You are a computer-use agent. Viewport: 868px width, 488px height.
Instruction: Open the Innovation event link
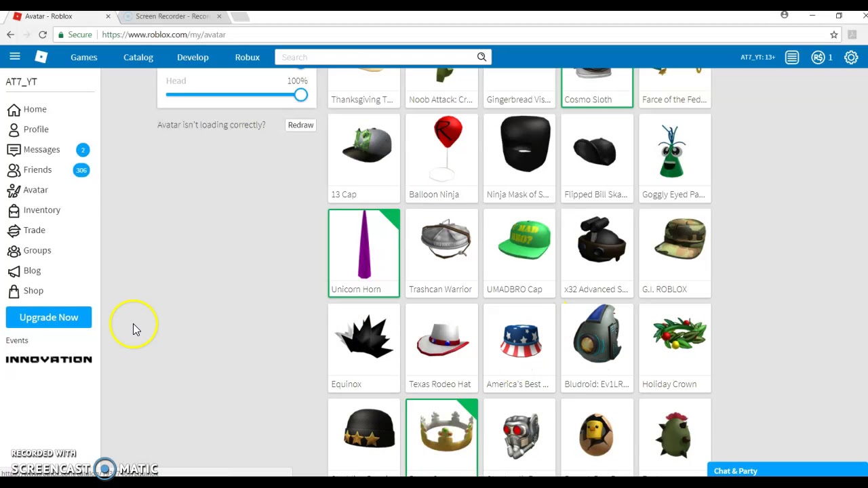[x=49, y=359]
